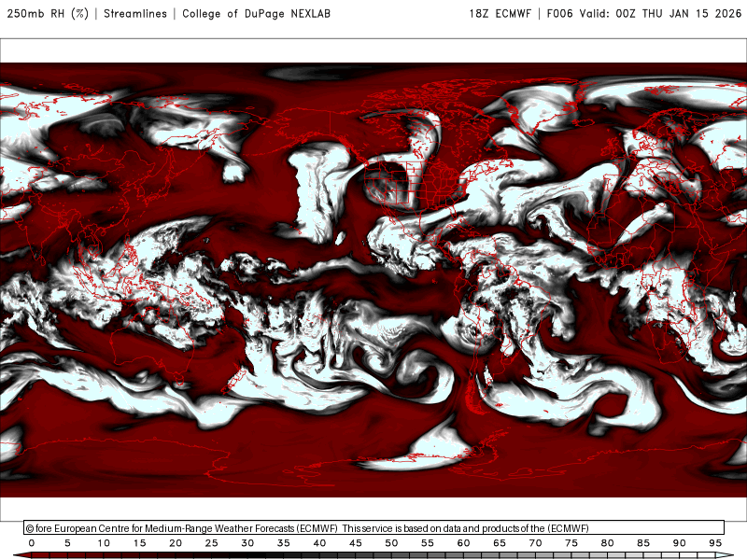747x560 pixels.
Task: Select the "85" colorbar label
Action: coord(643,543)
